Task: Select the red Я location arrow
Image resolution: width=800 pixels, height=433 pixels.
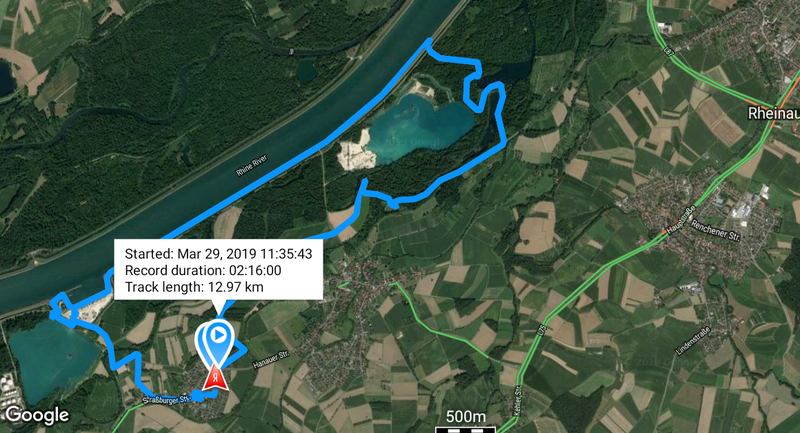Action: pos(217,378)
